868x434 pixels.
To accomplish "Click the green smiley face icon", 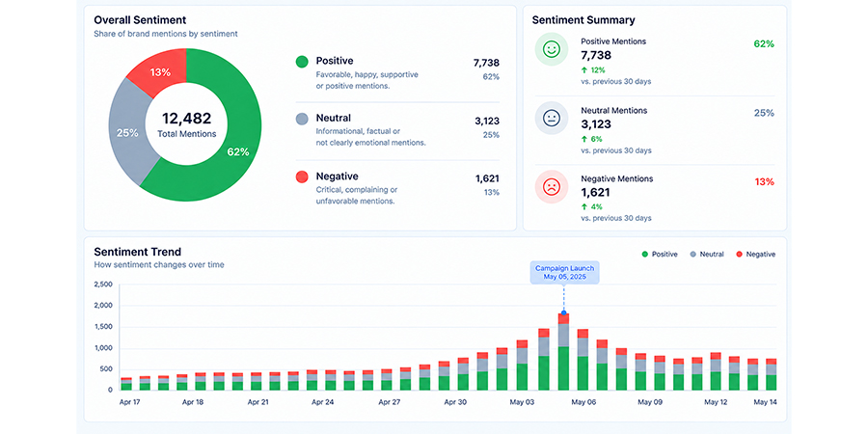I will point(551,49).
